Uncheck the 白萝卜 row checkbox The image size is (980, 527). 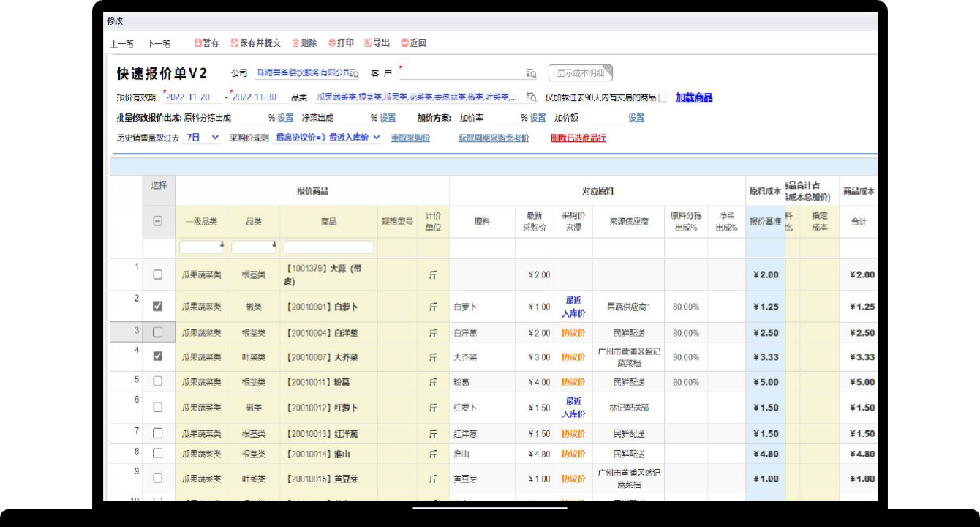tap(157, 307)
